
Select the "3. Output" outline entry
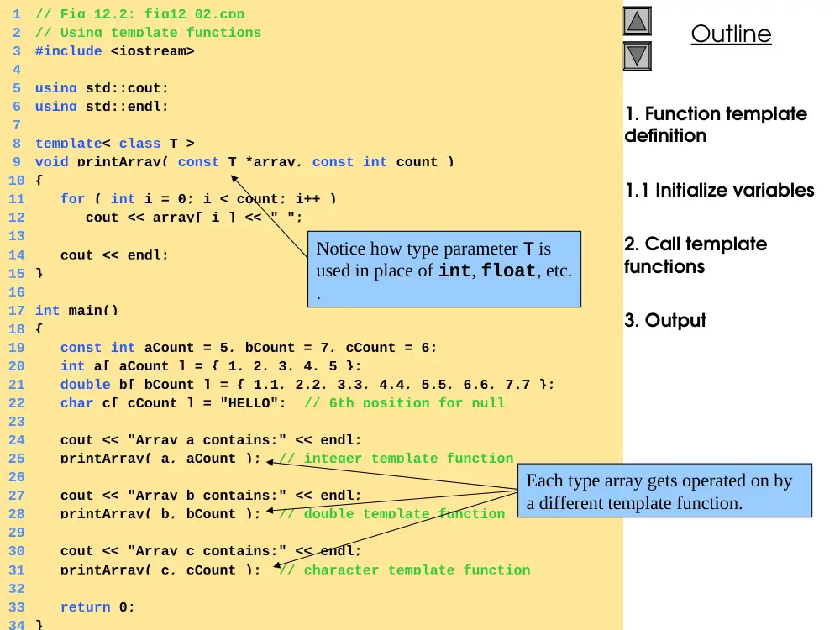[664, 320]
